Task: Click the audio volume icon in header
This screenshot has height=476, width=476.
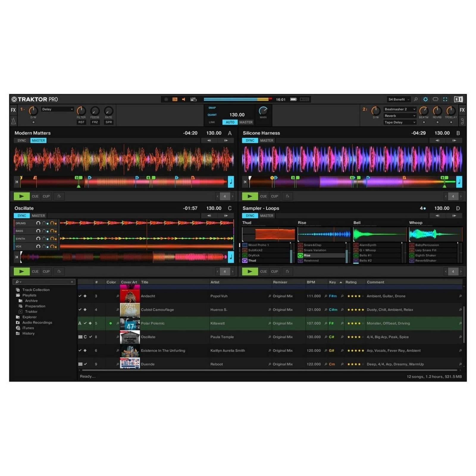Action: pos(183,99)
